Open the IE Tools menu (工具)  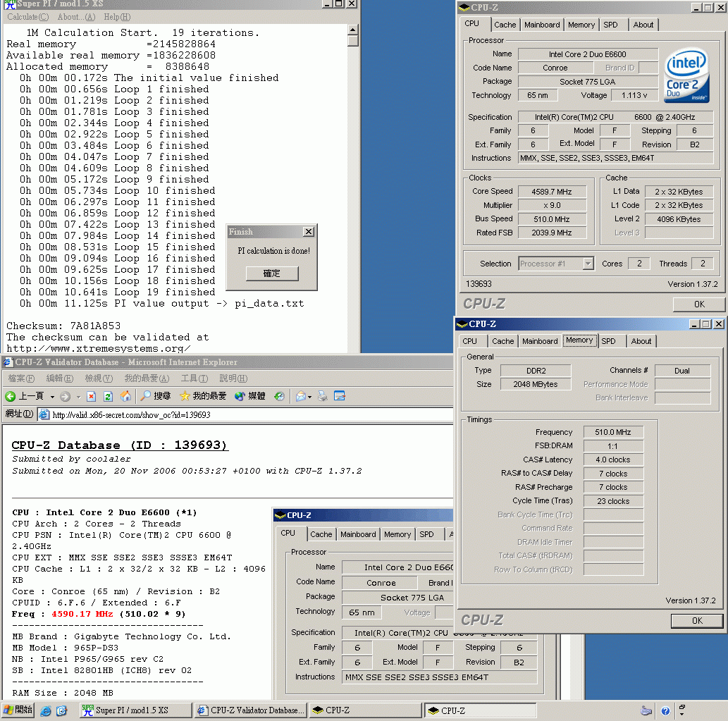[x=195, y=378]
